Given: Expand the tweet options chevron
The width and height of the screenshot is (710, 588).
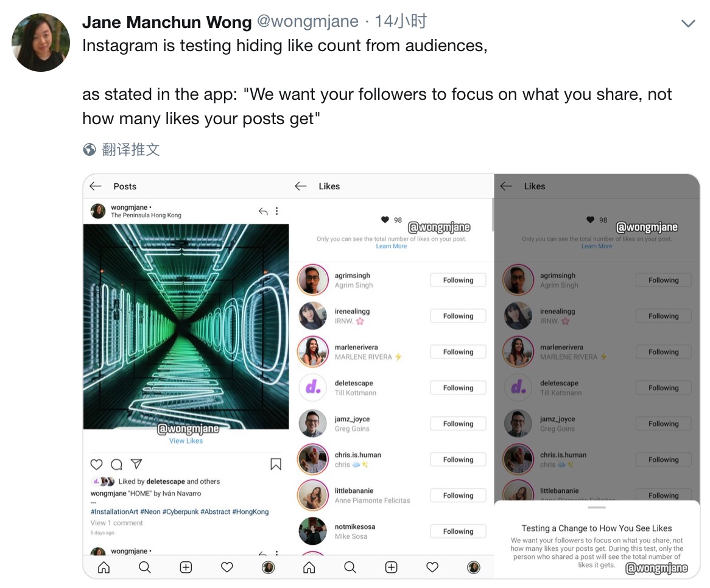Looking at the screenshot, I should (688, 24).
